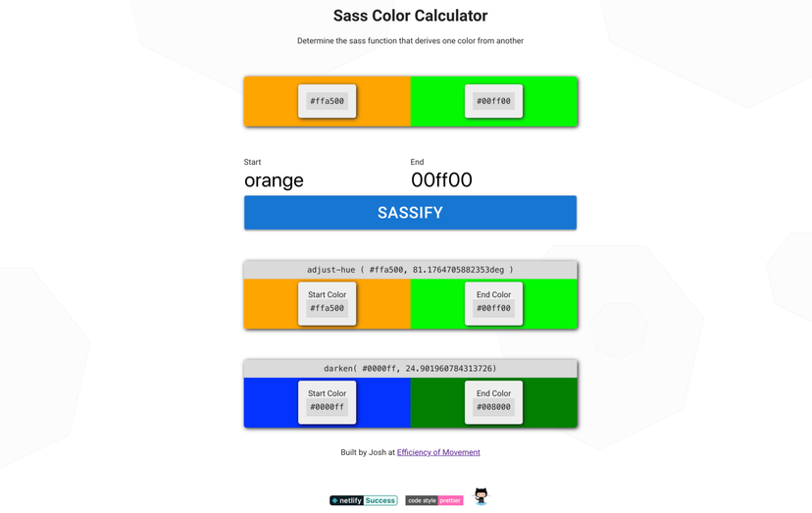The image size is (812, 513).
Task: Click the Netlify Success status badge
Action: click(x=363, y=500)
